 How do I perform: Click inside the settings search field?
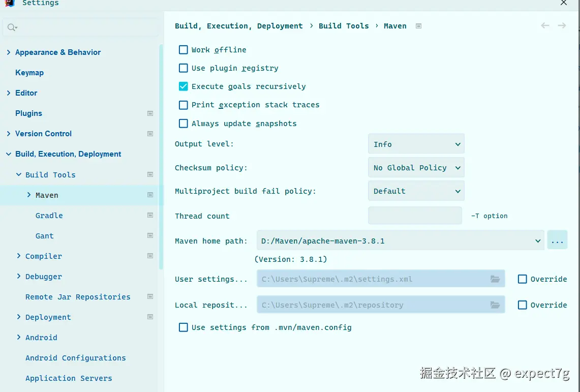(81, 27)
